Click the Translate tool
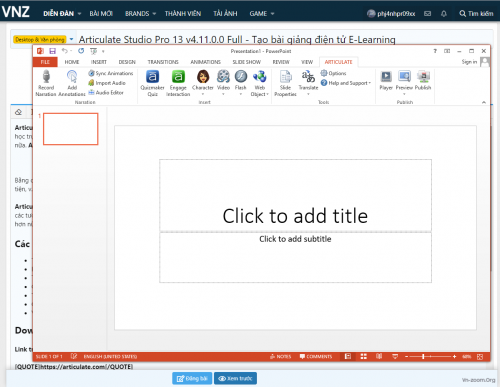This screenshot has height=387, width=500. [308, 82]
